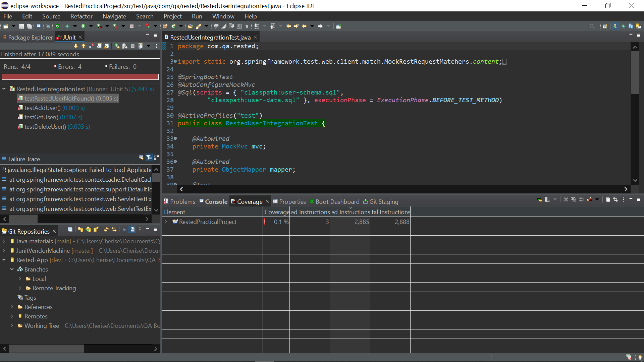Collapse the Rested-App repository node
Screen dimensions: 644x362
point(4,260)
